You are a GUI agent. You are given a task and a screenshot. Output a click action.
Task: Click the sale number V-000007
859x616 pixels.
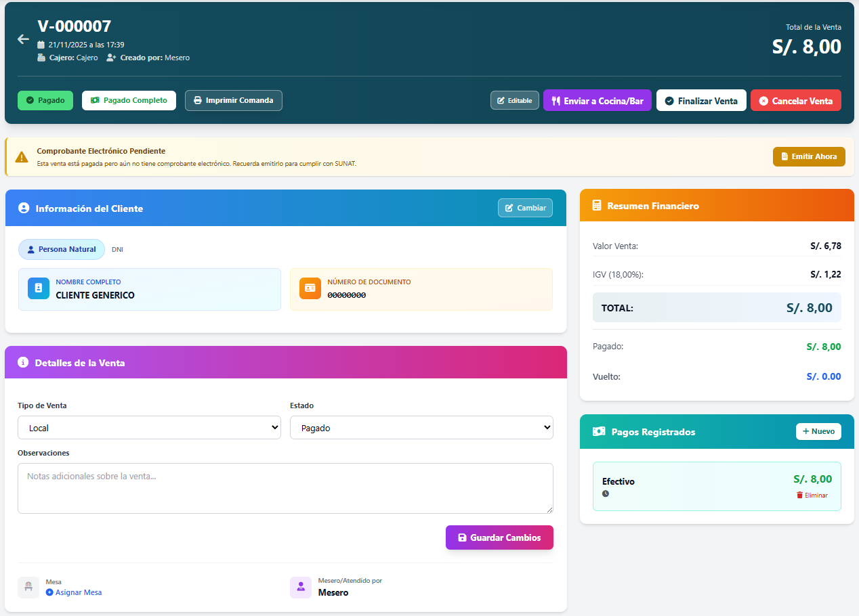(75, 26)
